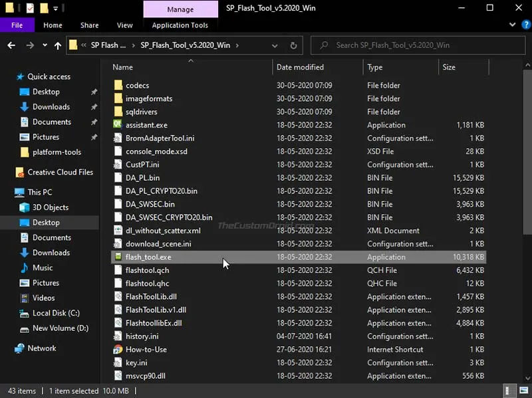
Task: Switch to the View tab
Action: click(x=124, y=25)
